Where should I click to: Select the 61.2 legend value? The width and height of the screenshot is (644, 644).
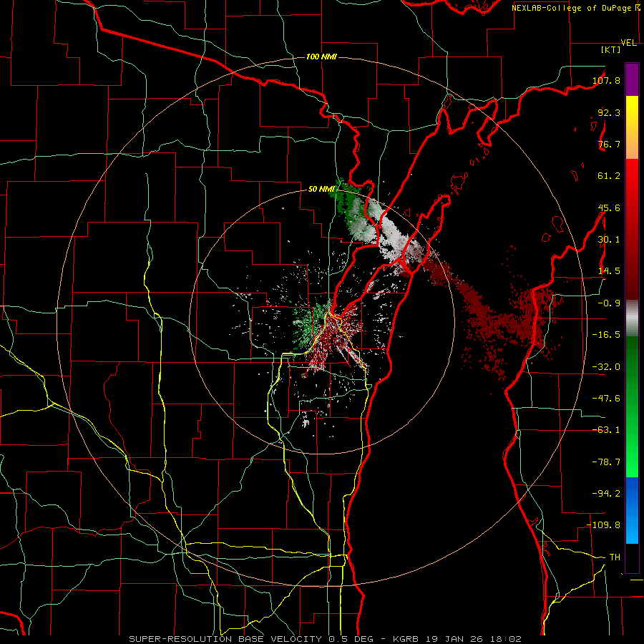tap(609, 176)
